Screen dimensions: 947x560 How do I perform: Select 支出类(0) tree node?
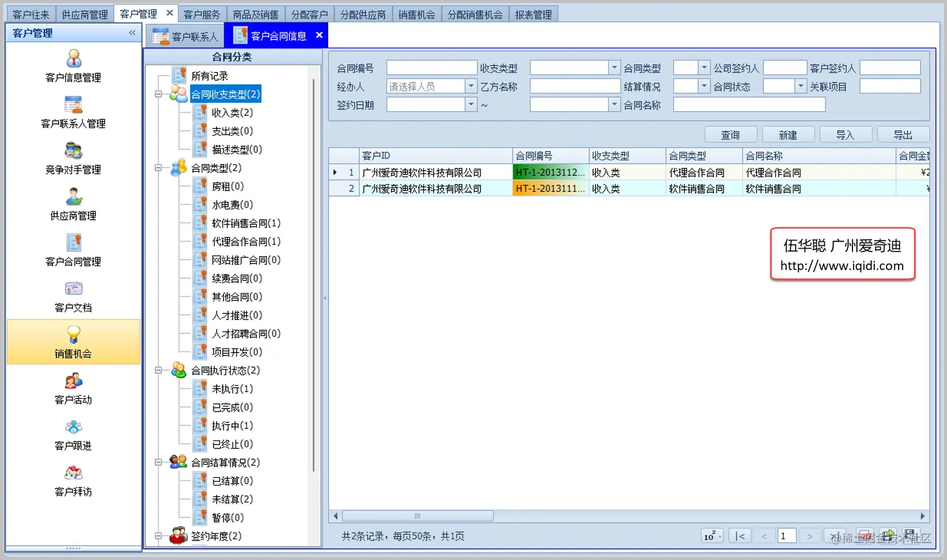click(232, 131)
